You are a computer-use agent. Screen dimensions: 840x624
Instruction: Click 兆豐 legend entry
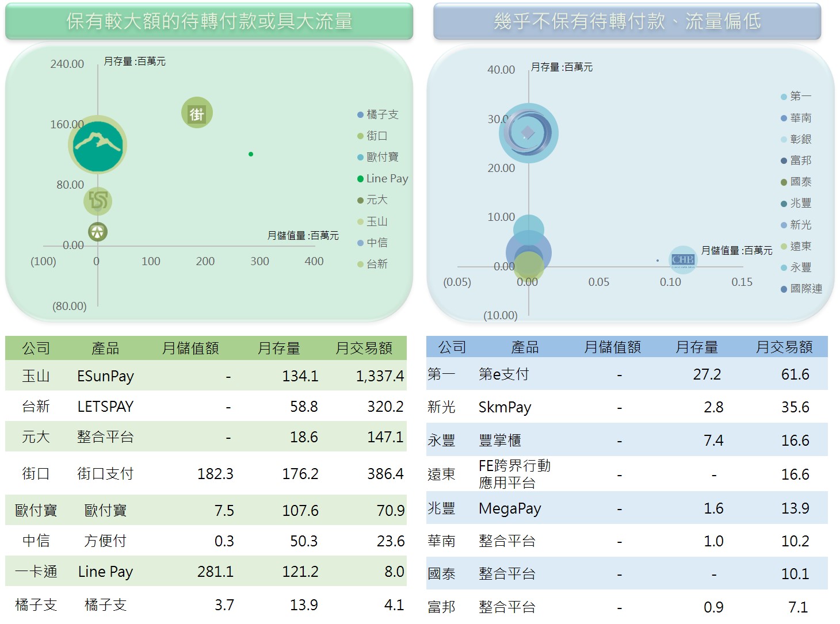coord(796,203)
